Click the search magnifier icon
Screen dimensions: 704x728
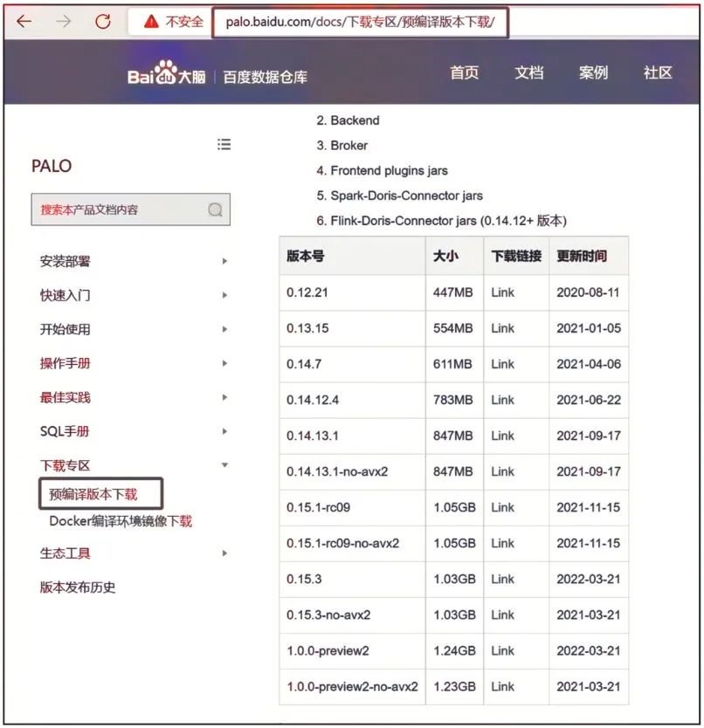[x=215, y=209]
